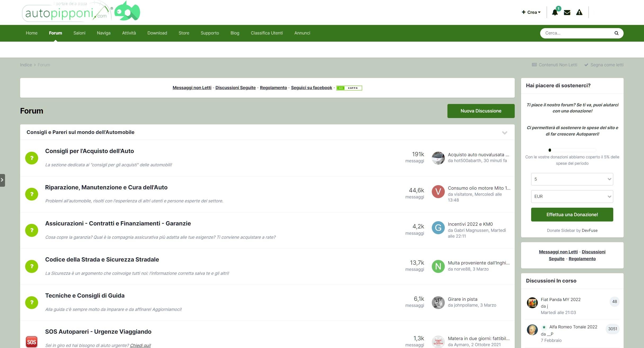Open the EUR currency dropdown
644x348 pixels.
[x=572, y=197]
